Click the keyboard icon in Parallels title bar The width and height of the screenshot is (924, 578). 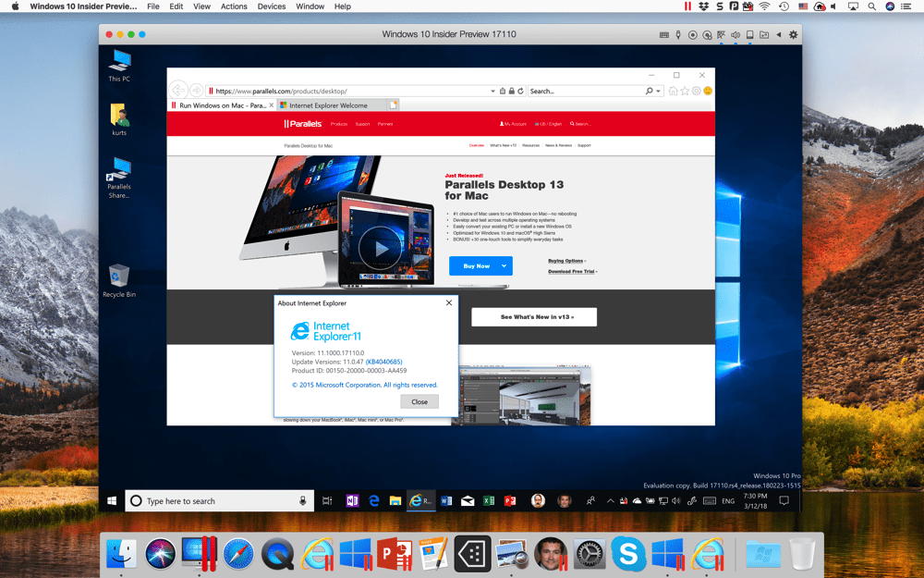[664, 35]
